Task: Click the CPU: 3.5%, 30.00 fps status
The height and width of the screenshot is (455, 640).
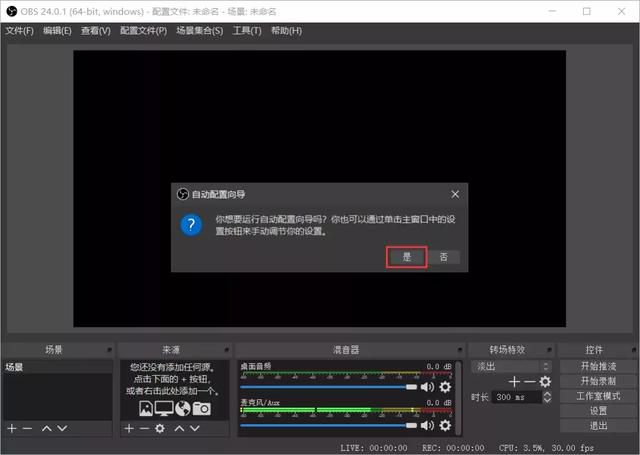Action: [546, 448]
